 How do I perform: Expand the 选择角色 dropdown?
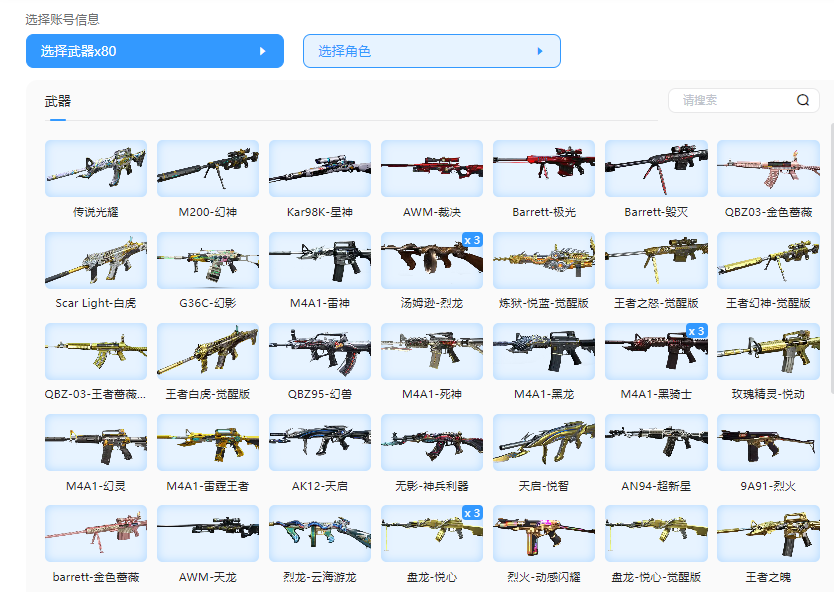click(431, 51)
